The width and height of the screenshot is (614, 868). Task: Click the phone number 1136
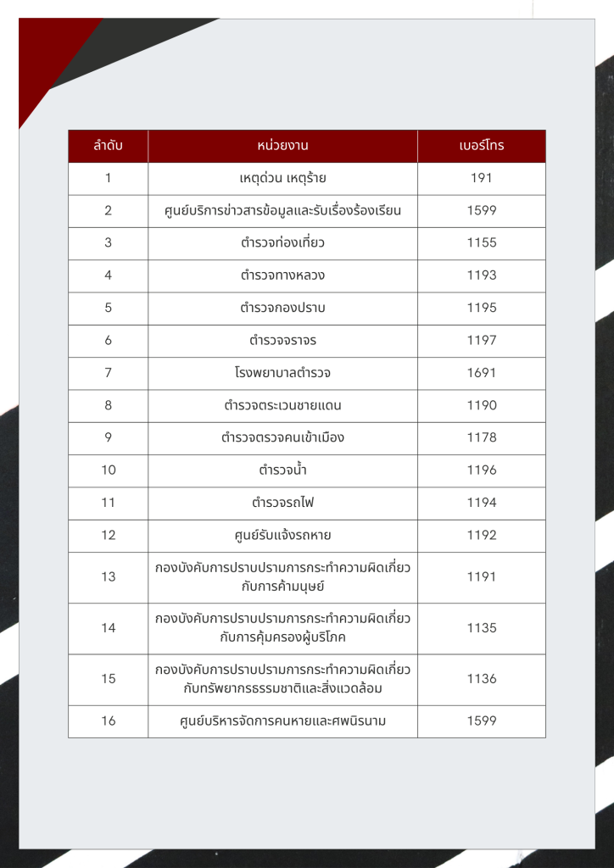(481, 679)
